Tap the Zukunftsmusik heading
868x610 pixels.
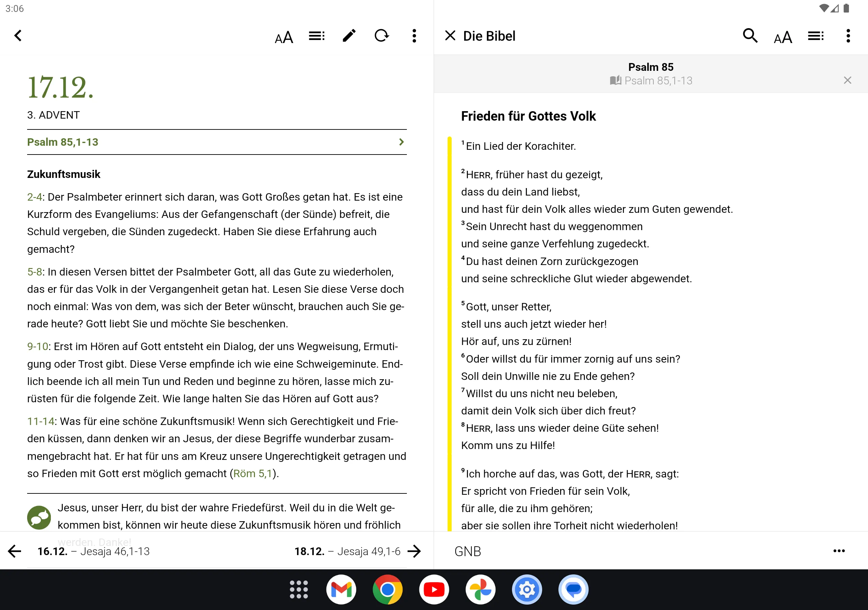(x=63, y=174)
